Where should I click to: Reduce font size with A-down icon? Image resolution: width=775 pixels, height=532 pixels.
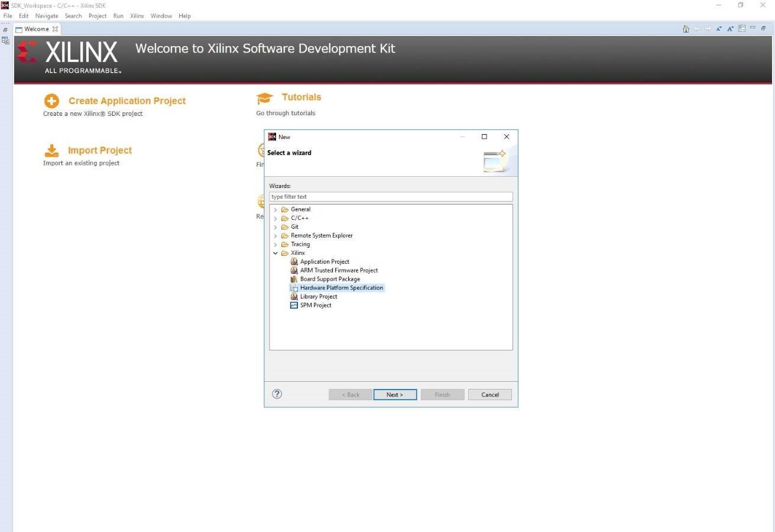pos(719,29)
